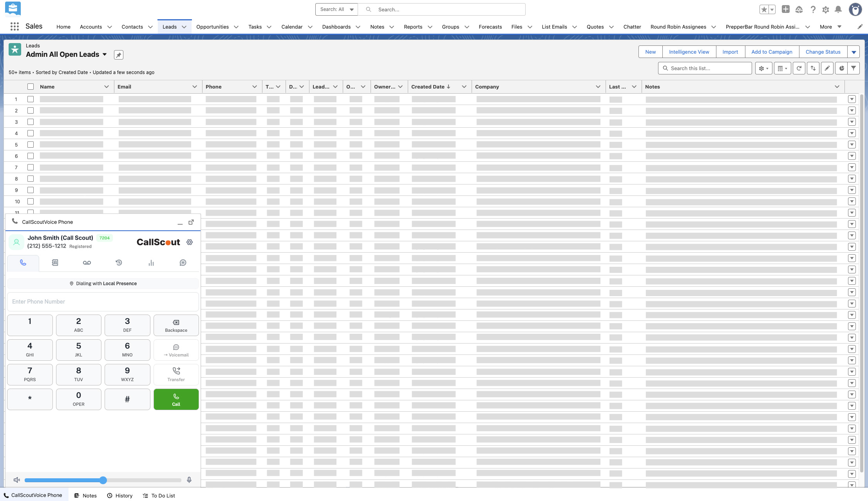The height and width of the screenshot is (501, 868).
Task: Click the Import button
Action: (x=730, y=52)
